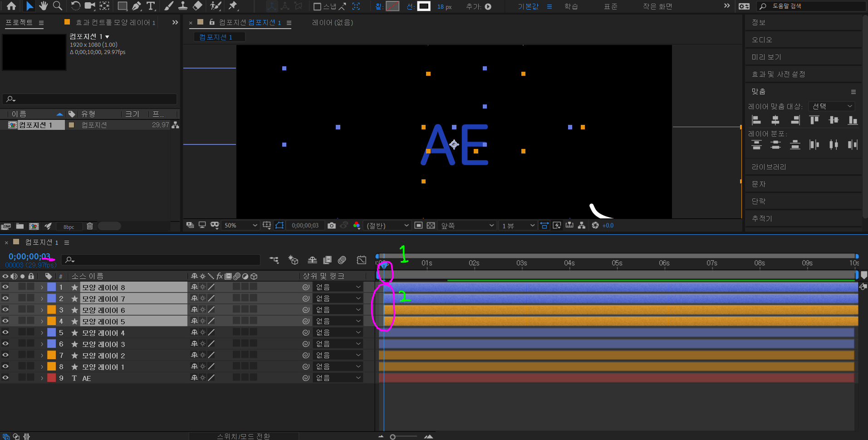Toggle Fast Previews button in viewer
The width and height of the screenshot is (868, 440).
tap(557, 226)
